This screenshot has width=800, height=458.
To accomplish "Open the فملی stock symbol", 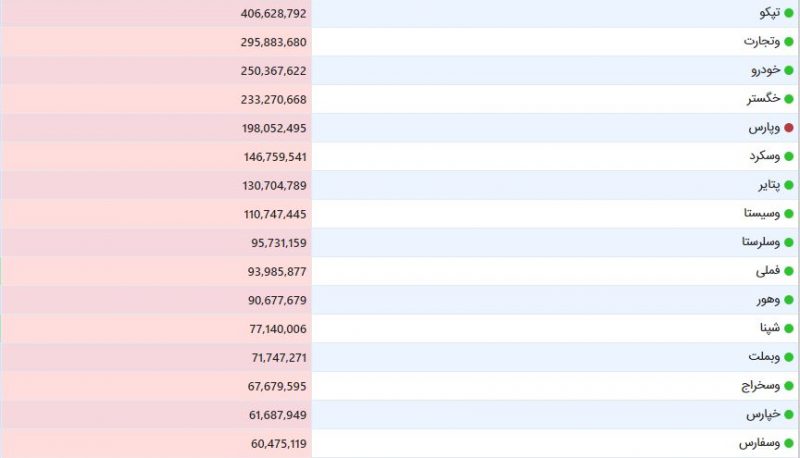I will coord(768,270).
